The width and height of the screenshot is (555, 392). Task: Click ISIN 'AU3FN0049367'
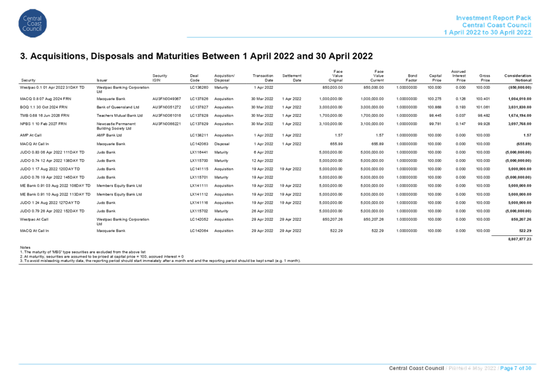point(167,99)
